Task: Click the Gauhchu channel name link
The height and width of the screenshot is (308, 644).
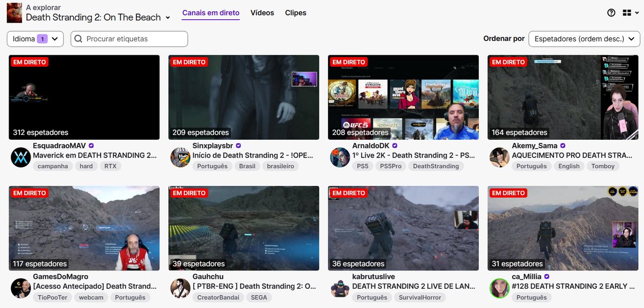Action: (209, 277)
